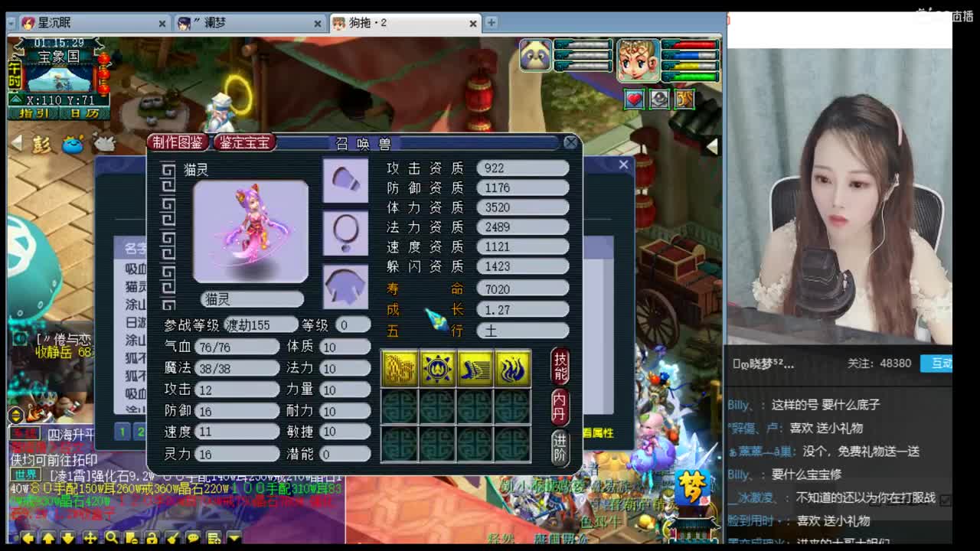Click the red heart status icon
980x551 pixels.
(634, 99)
